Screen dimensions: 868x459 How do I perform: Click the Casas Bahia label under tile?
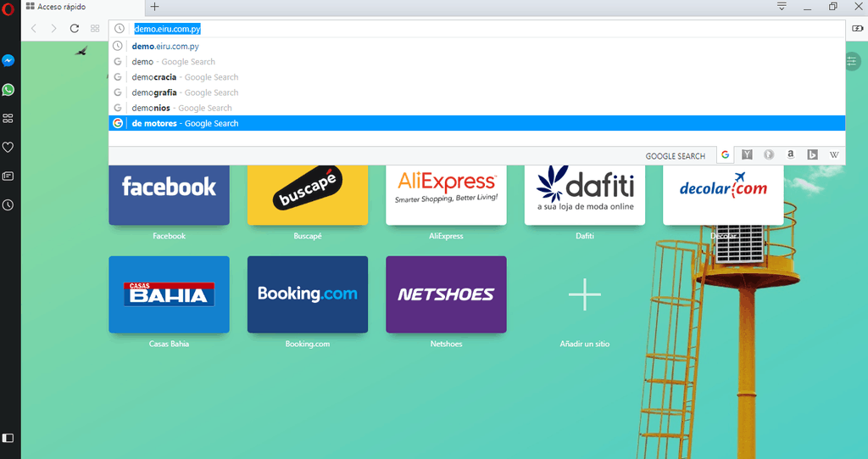(169, 344)
